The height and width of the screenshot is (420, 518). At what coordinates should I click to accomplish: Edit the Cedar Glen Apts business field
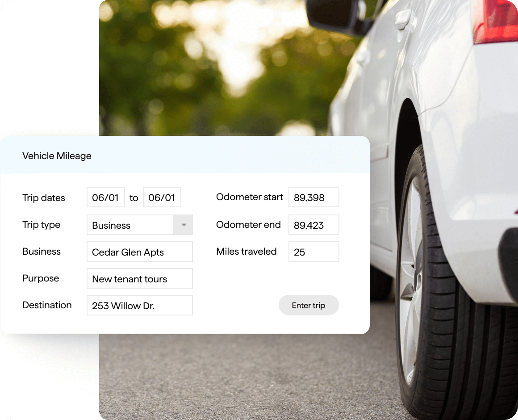coord(139,252)
